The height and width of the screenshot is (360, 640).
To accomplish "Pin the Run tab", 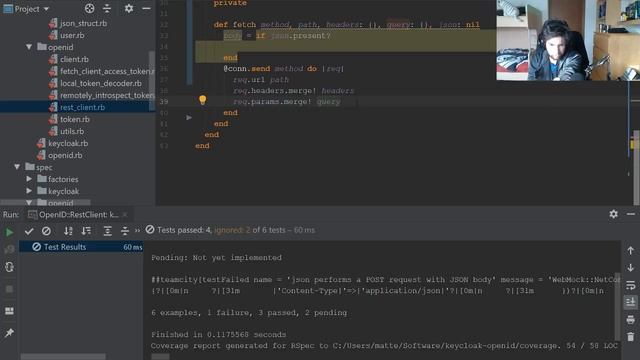I will tap(9, 333).
